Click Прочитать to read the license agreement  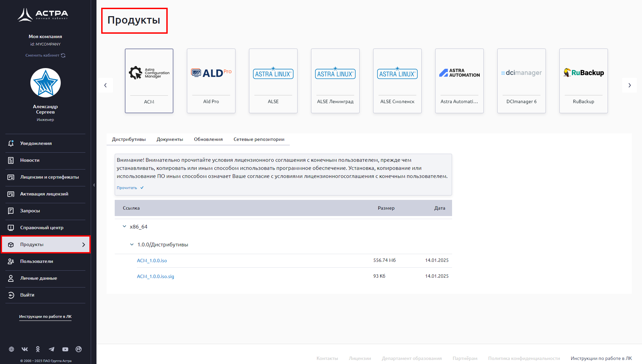(127, 188)
